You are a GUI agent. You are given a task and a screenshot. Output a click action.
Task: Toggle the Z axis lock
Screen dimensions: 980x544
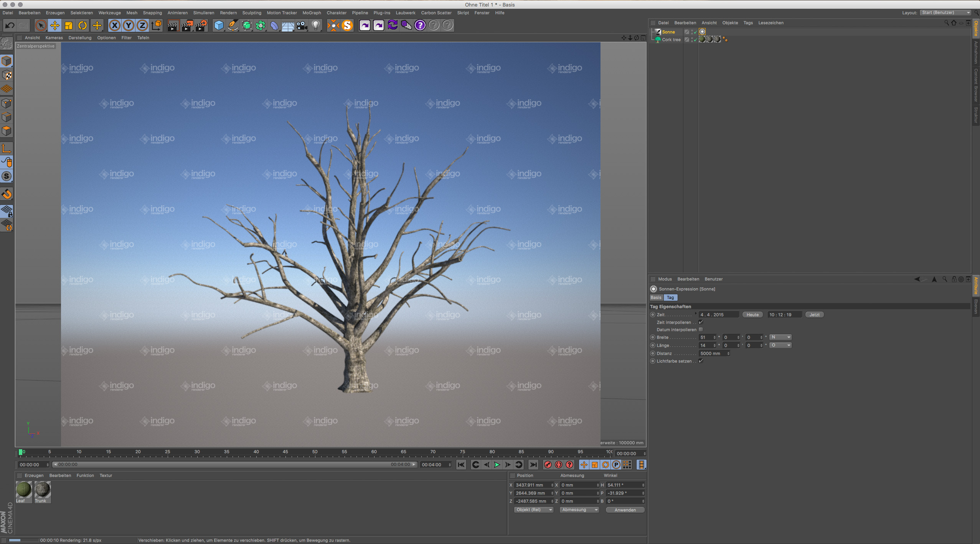click(142, 25)
